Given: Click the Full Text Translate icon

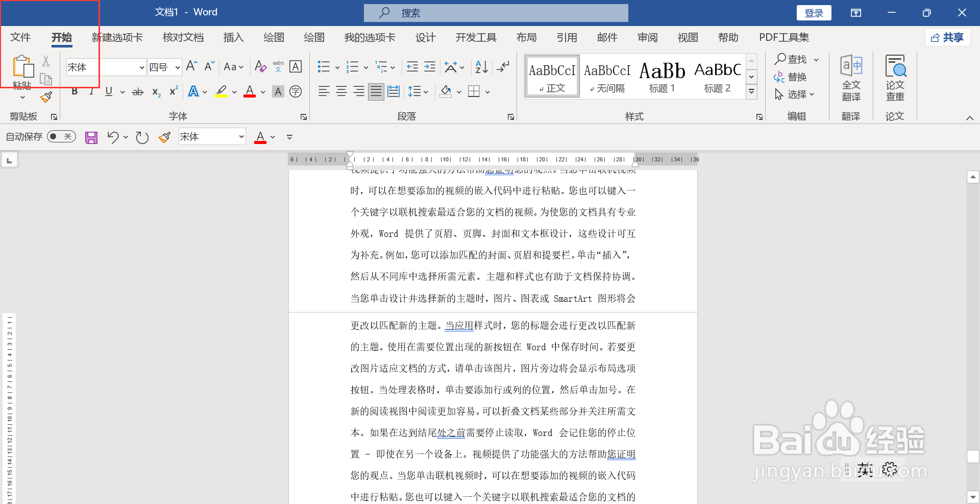Looking at the screenshot, I should [851, 78].
